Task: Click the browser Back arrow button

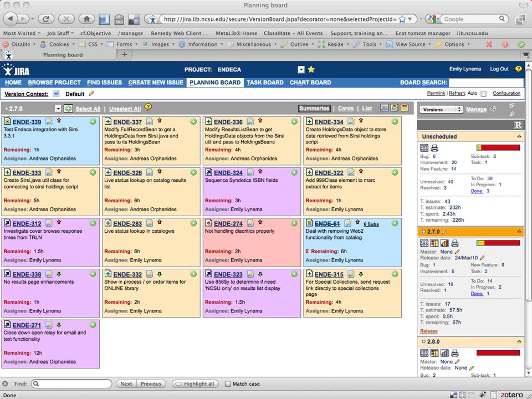Action: [x=11, y=19]
